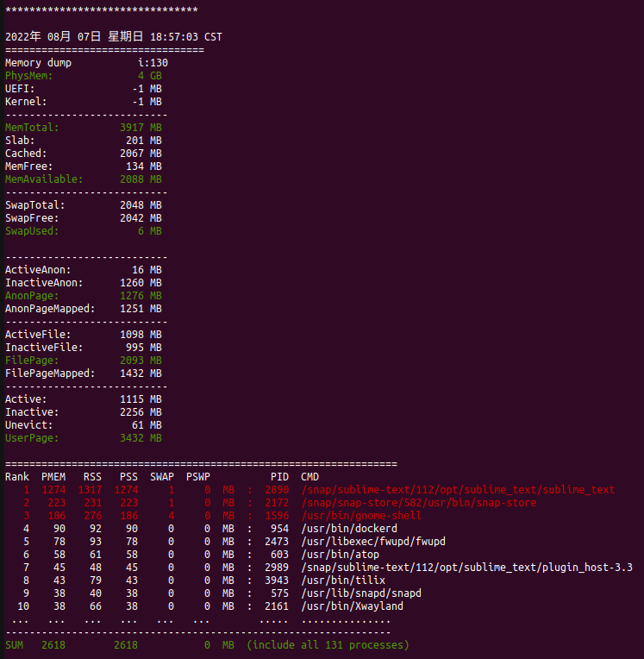Click the 'UEFI:' label
644x659 pixels.
(x=20, y=89)
